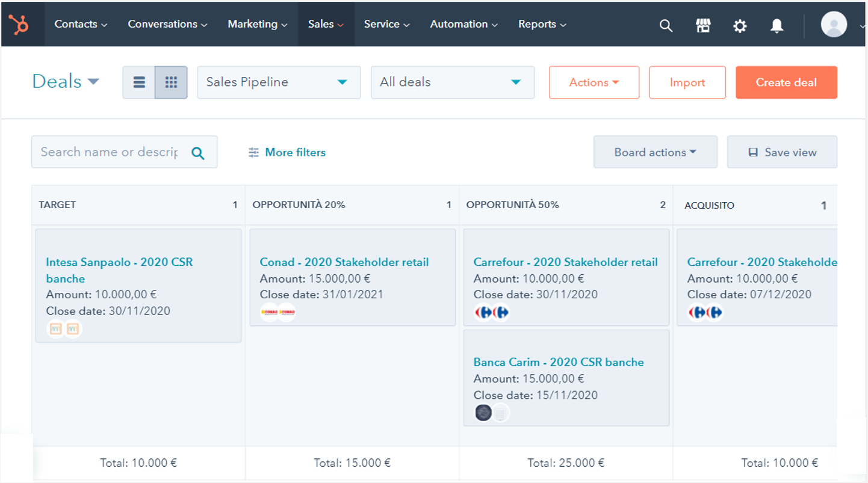
Task: Click Close date: 07/12/2020 on Acquisito card
Action: pyautogui.click(x=749, y=295)
